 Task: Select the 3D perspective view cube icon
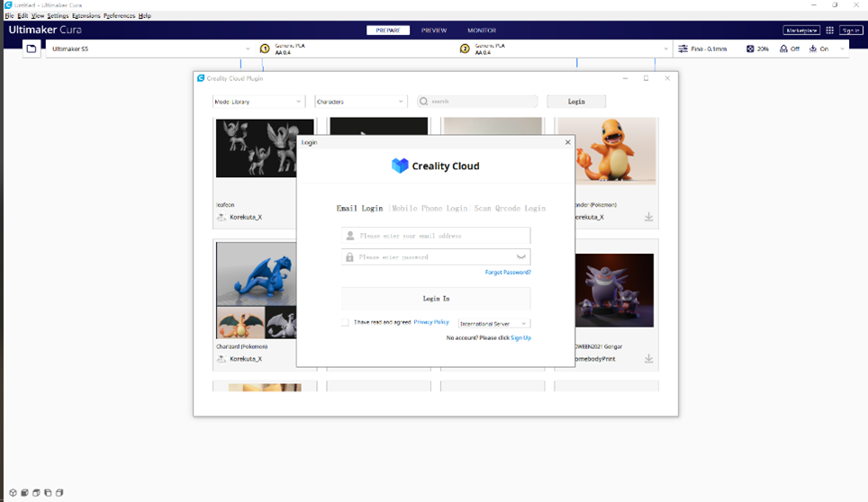[13, 493]
